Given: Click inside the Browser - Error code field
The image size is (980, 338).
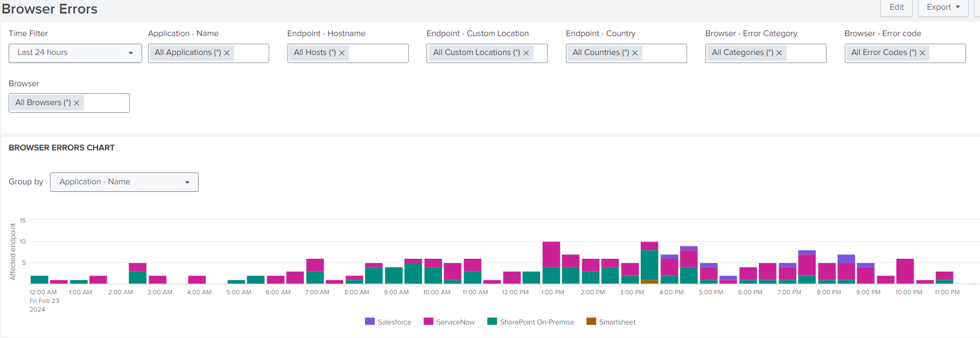Looking at the screenshot, I should [947, 53].
